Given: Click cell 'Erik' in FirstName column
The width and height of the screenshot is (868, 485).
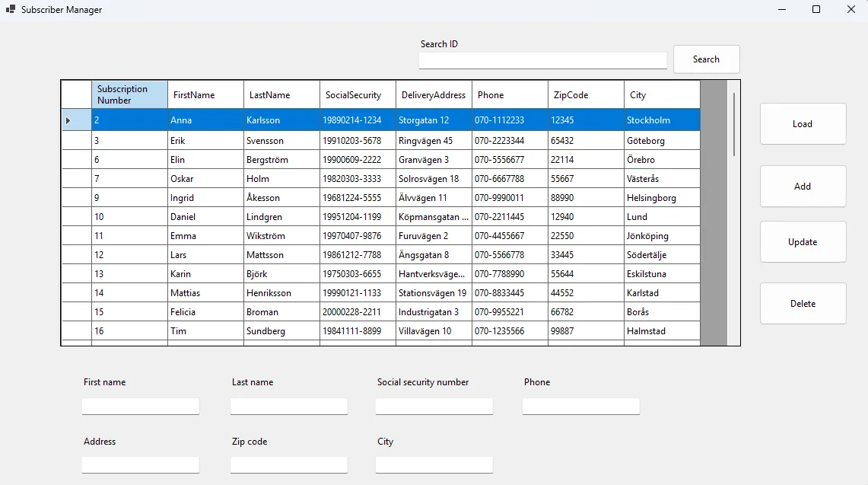Looking at the screenshot, I should pyautogui.click(x=205, y=141).
